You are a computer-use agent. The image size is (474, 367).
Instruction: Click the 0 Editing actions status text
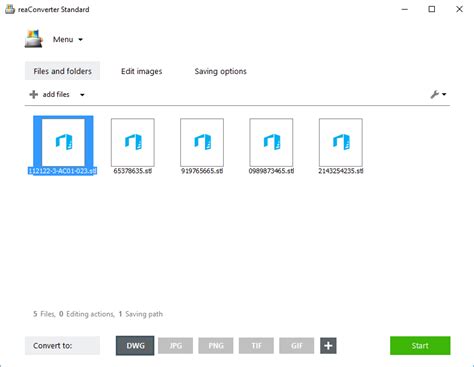pos(87,314)
